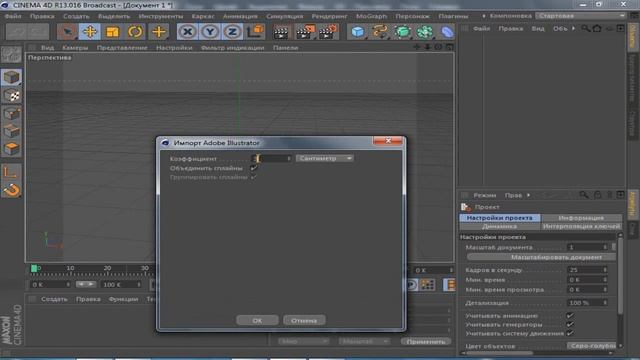
Task: Toggle Учитывать генераторы checkbox
Action: (x=570, y=324)
